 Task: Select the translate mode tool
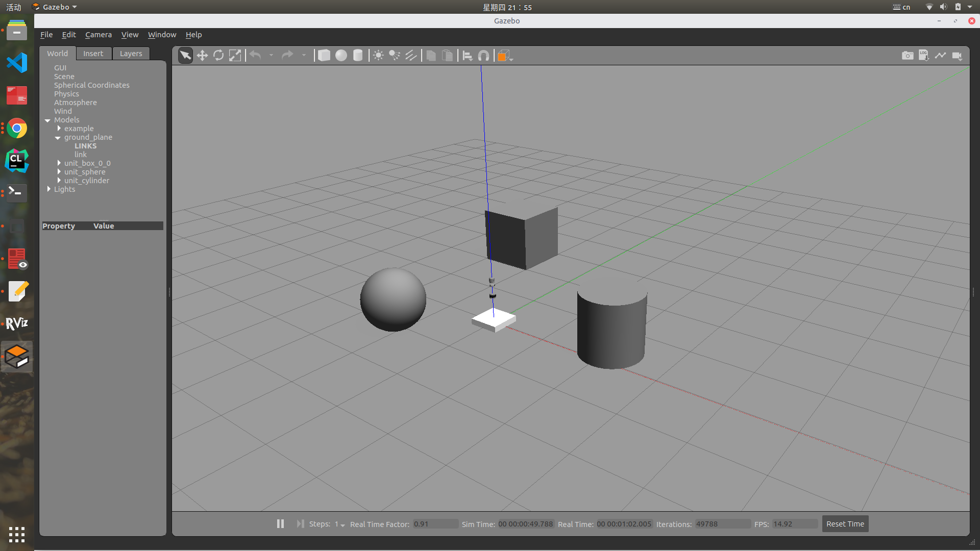click(202, 56)
